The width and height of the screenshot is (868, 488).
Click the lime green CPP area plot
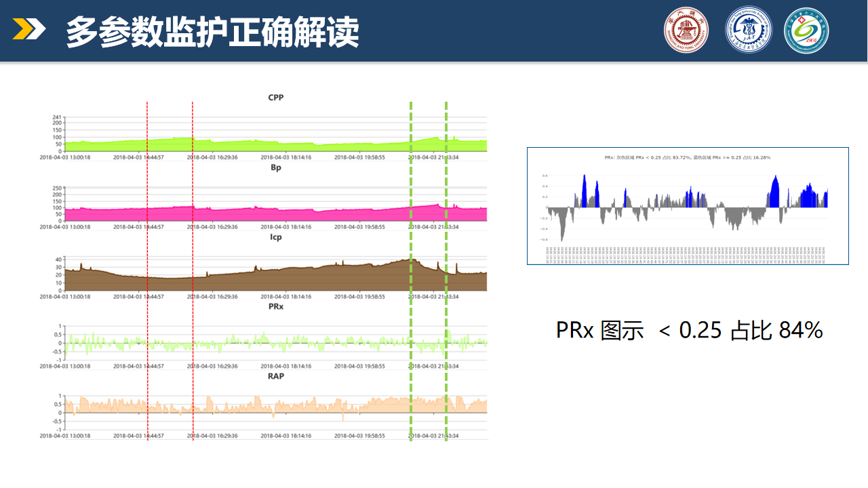click(x=271, y=146)
